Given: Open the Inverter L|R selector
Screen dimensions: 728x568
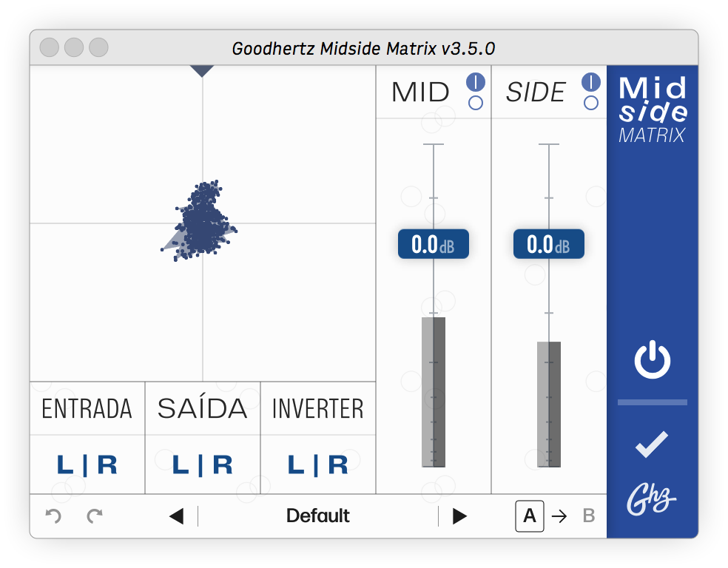Looking at the screenshot, I should pyautogui.click(x=318, y=465).
